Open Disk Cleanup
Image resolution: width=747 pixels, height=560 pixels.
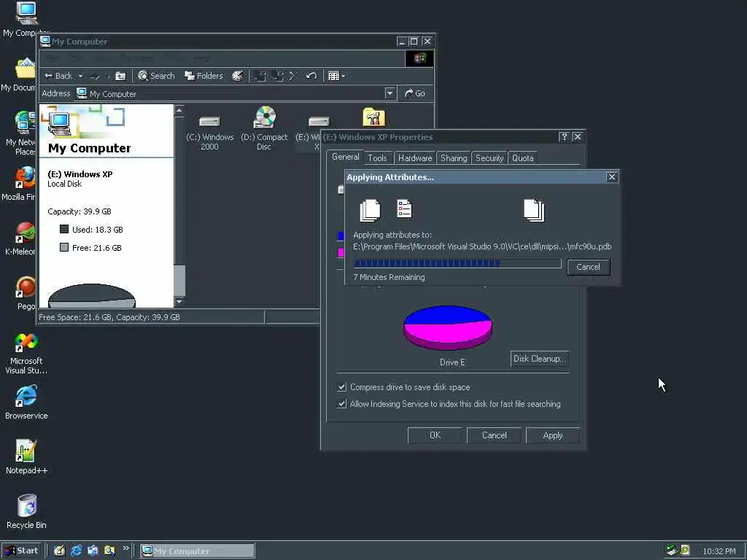pyautogui.click(x=540, y=359)
